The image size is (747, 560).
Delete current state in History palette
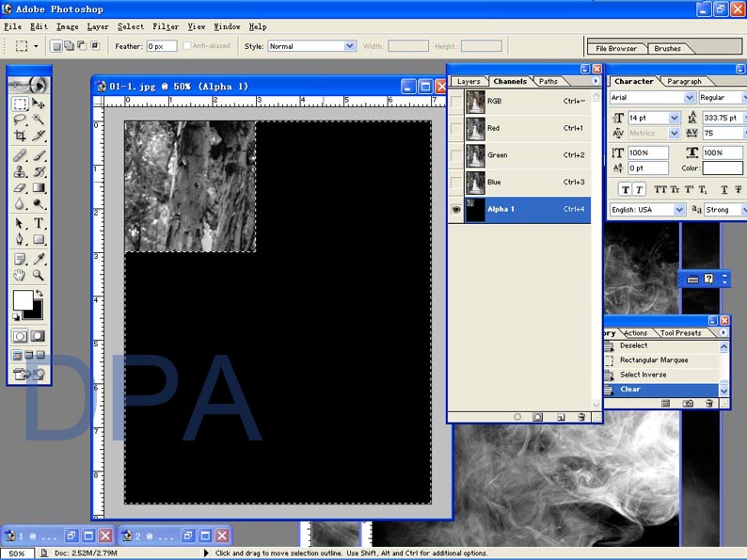(x=709, y=403)
